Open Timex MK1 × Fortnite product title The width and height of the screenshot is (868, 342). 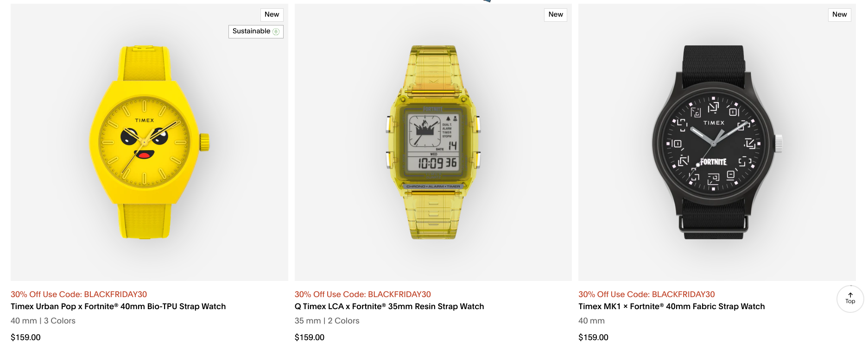point(672,306)
